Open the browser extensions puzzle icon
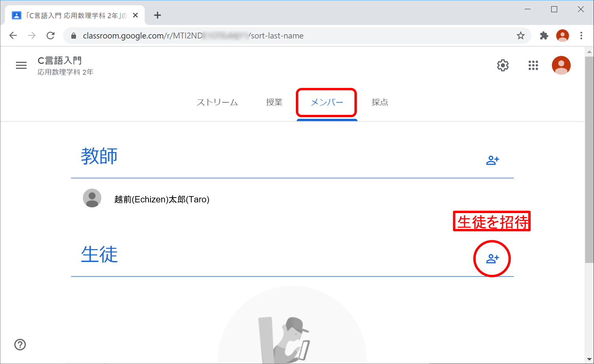Screen dimensions: 594x364 (544, 36)
